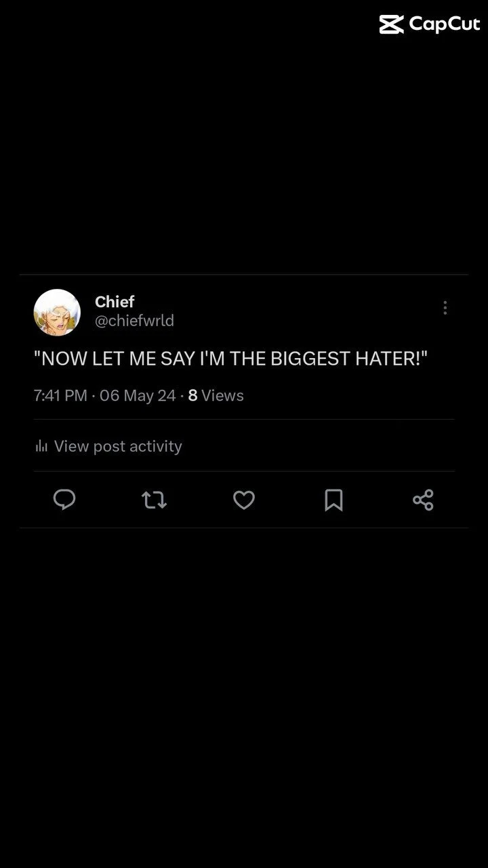Bookmark the post using bookmark icon

tap(333, 500)
